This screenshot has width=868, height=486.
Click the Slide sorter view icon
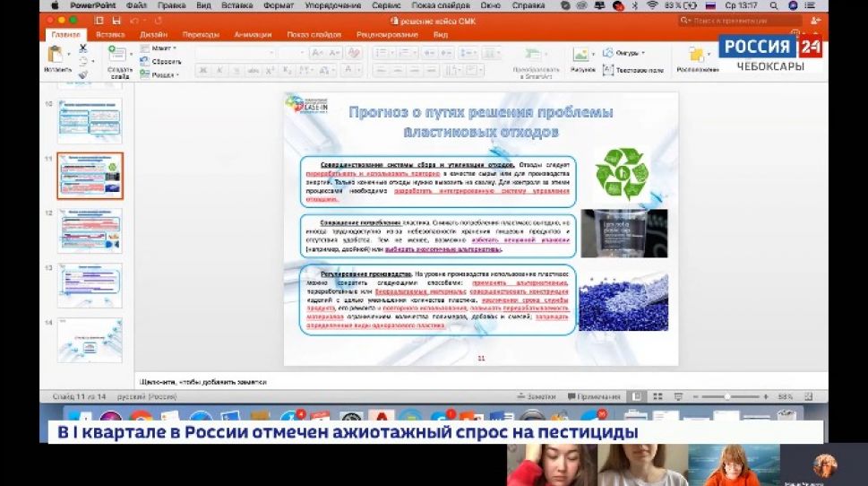point(657,396)
